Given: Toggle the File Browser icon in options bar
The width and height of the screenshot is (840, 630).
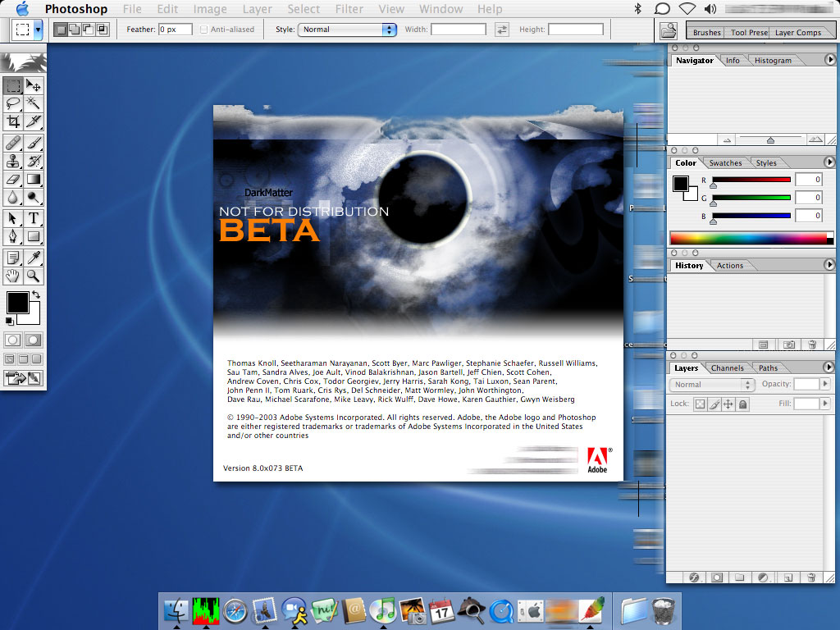Looking at the screenshot, I should click(x=668, y=30).
